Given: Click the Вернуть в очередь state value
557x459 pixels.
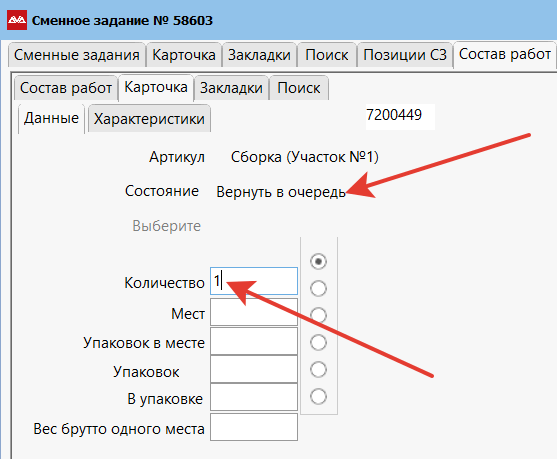Looking at the screenshot, I should point(281,192).
